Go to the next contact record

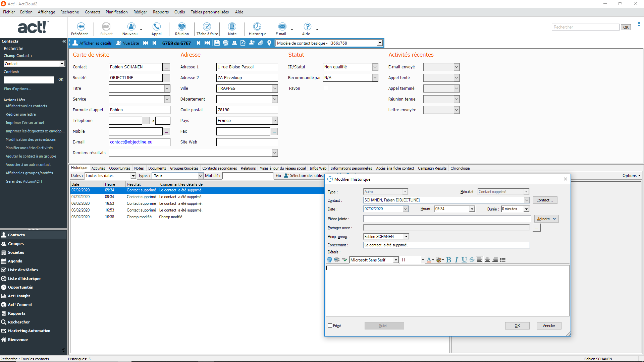(199, 43)
